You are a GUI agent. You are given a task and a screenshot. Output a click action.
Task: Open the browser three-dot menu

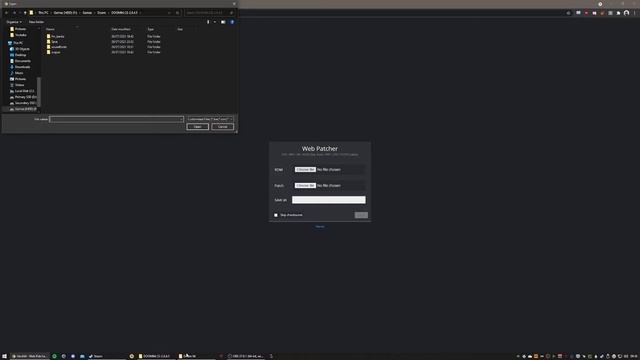coord(635,13)
